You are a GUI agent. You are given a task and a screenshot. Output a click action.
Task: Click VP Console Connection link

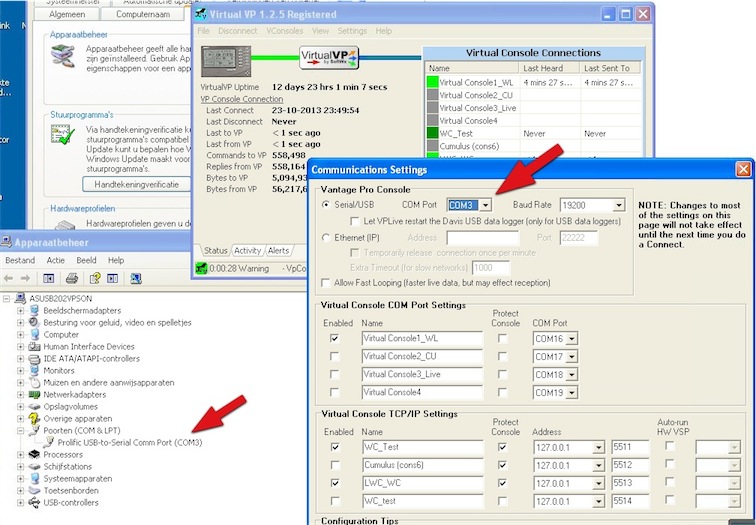pyautogui.click(x=242, y=99)
